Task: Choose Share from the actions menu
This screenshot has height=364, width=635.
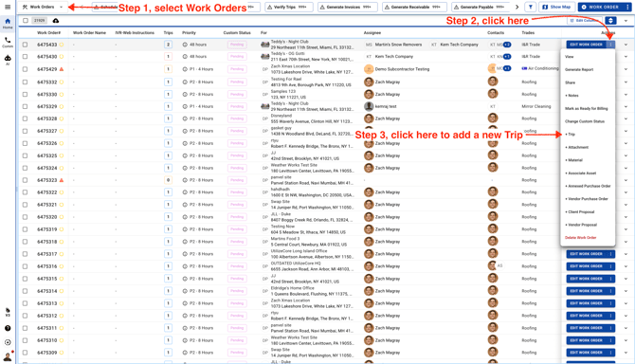Action: (x=570, y=82)
